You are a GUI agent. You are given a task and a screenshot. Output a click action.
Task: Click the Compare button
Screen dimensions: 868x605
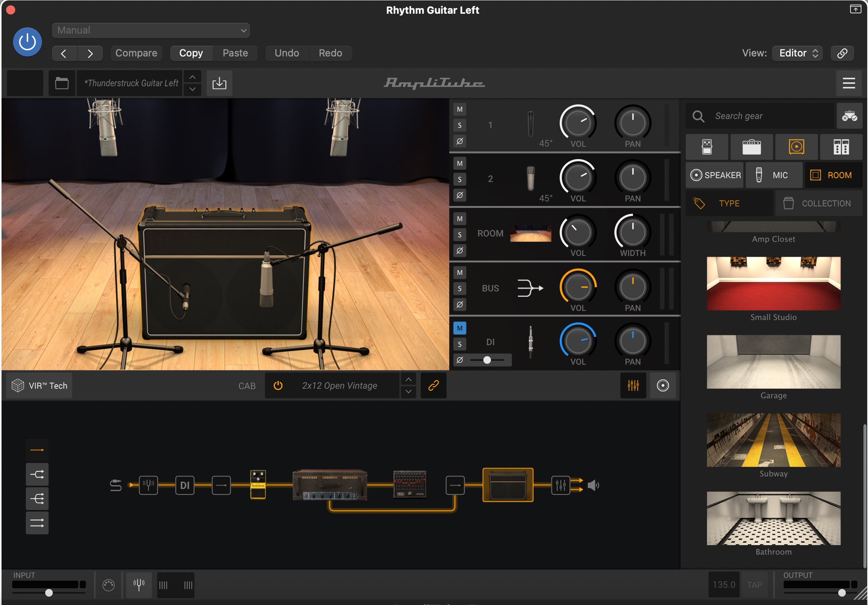[x=136, y=53]
